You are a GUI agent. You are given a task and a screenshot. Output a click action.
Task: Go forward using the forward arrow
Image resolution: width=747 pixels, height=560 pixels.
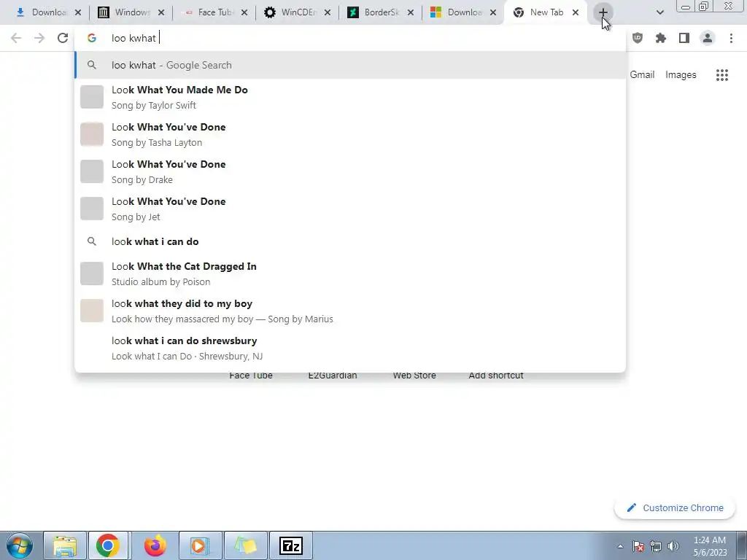click(x=39, y=38)
